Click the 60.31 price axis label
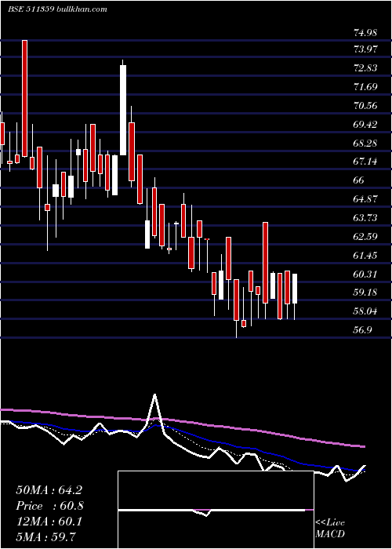The width and height of the screenshot is (392, 549). coord(365,274)
